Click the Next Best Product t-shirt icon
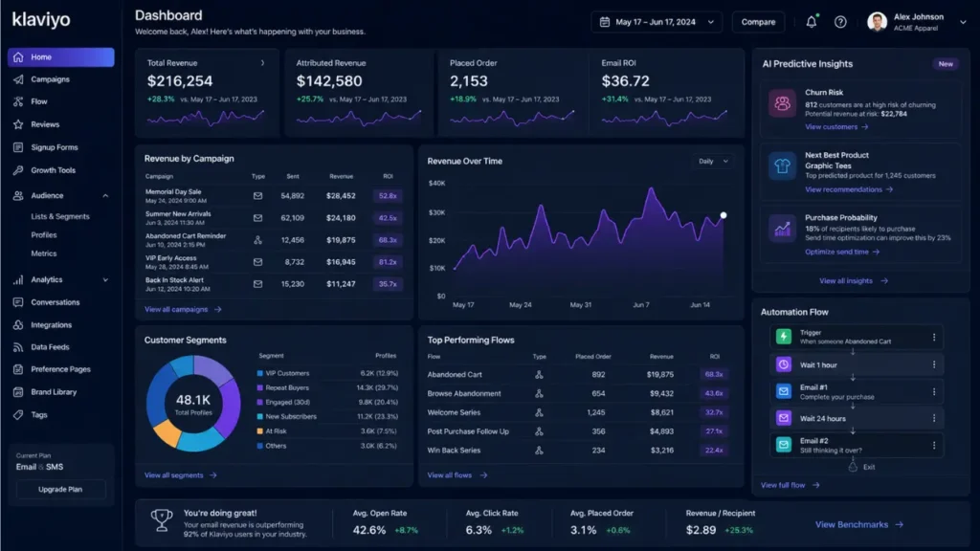This screenshot has width=980, height=551. pyautogui.click(x=782, y=165)
